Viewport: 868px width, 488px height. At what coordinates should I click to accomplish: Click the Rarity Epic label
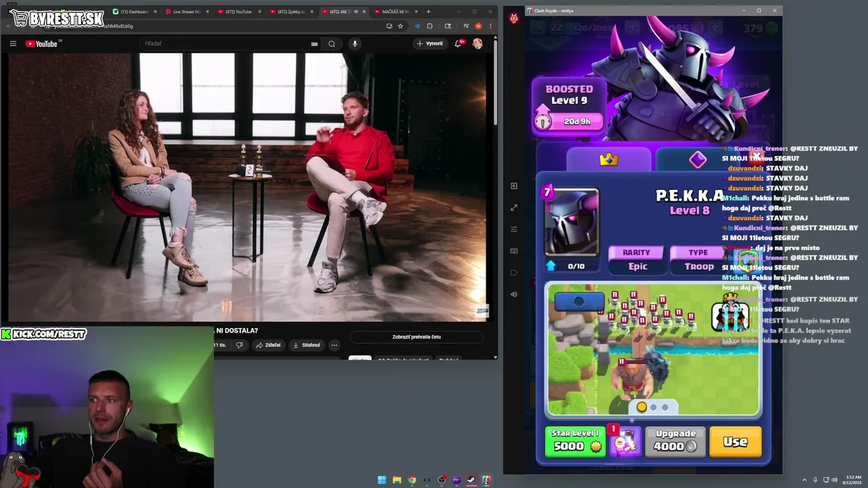(637, 260)
